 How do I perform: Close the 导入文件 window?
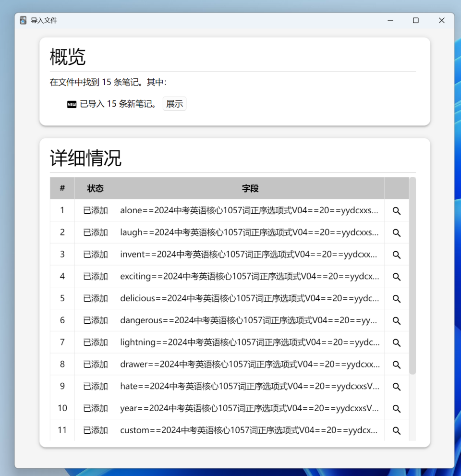pyautogui.click(x=442, y=20)
